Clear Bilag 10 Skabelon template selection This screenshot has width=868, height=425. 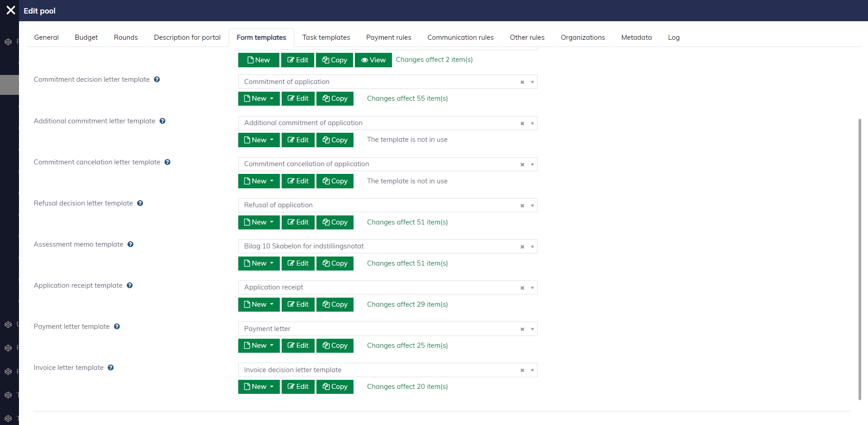(522, 247)
